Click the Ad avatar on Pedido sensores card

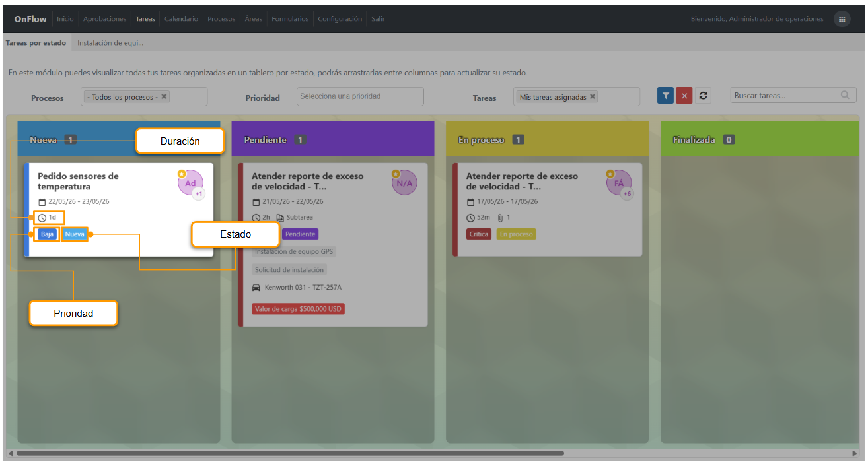click(190, 183)
